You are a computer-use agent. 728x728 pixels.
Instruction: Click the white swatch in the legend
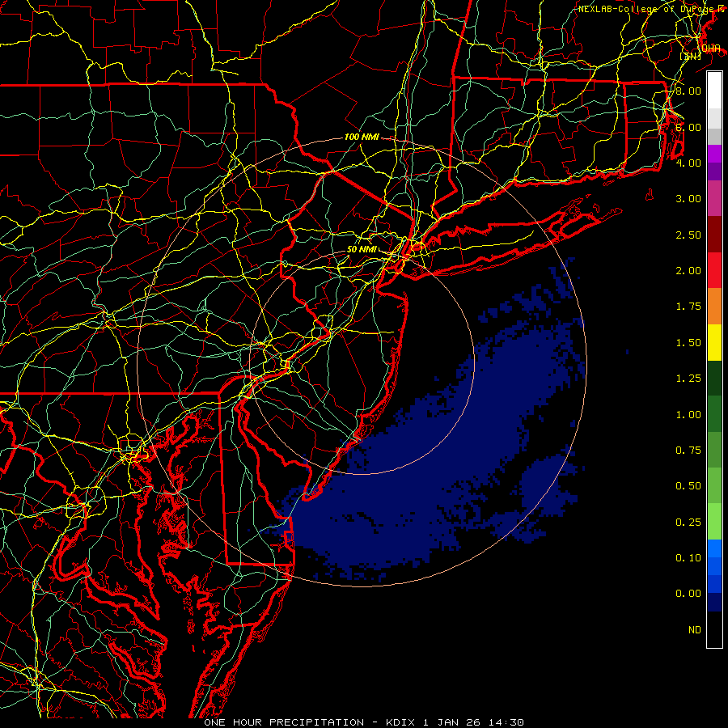point(714,90)
